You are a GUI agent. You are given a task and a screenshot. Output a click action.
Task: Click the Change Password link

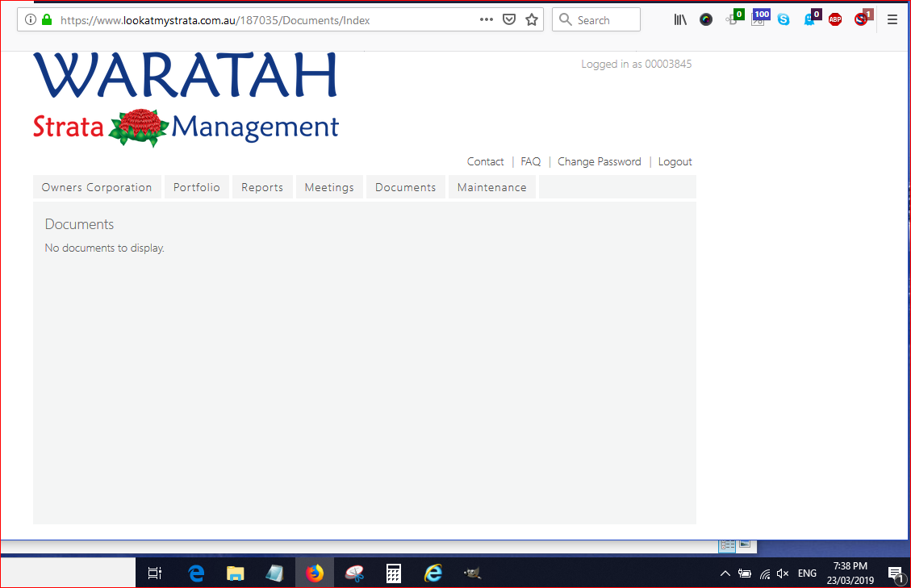tap(599, 161)
